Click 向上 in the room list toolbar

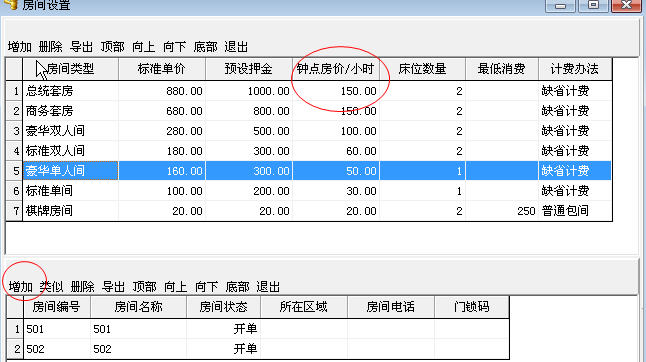(x=176, y=287)
